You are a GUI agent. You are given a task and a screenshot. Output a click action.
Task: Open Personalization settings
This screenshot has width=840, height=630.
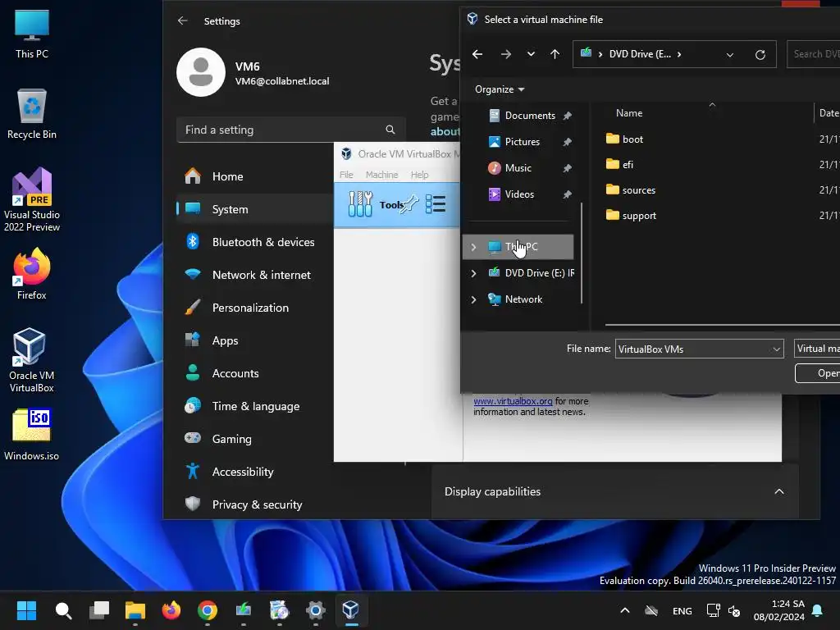point(254,308)
